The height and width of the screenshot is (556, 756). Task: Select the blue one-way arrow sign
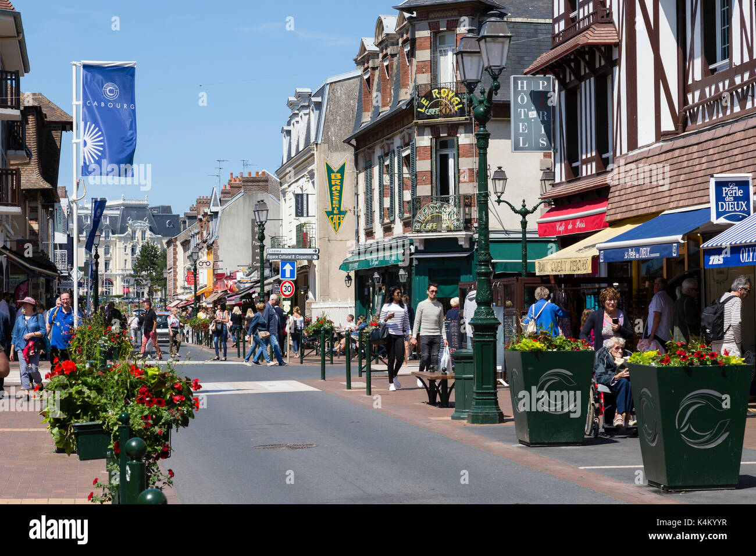287,270
